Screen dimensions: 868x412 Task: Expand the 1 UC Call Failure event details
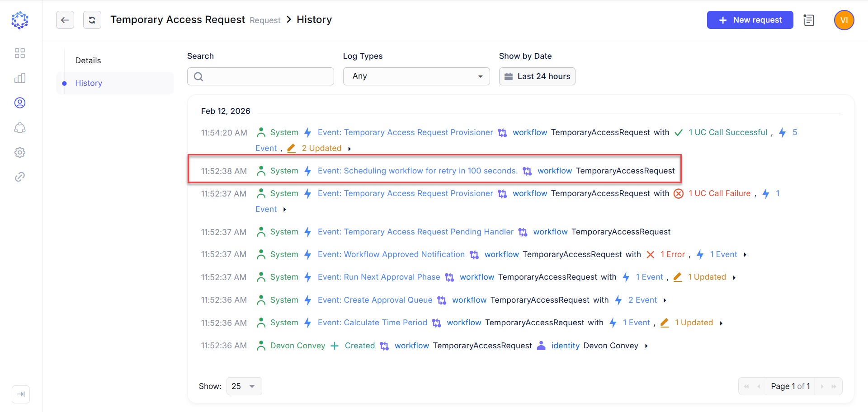[x=285, y=209]
